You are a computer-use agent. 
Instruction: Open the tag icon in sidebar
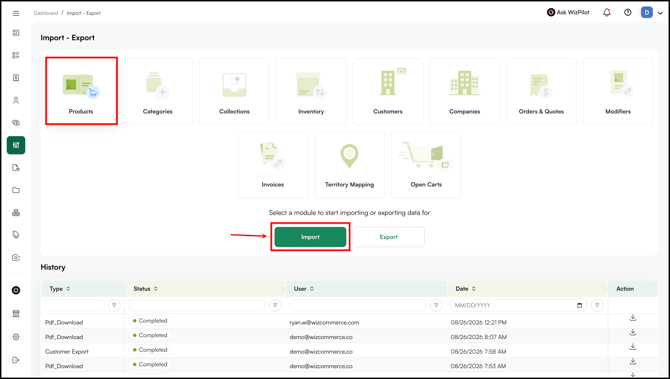(16, 235)
